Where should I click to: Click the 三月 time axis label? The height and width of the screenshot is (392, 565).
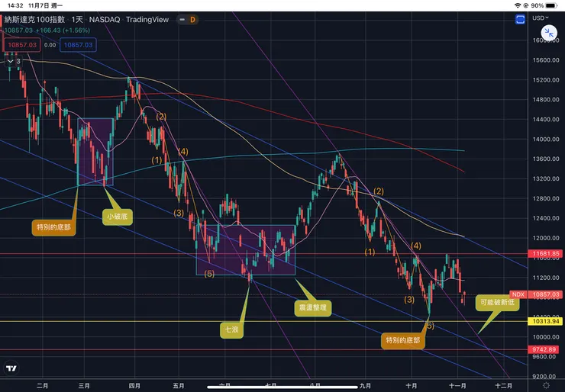pos(84,386)
